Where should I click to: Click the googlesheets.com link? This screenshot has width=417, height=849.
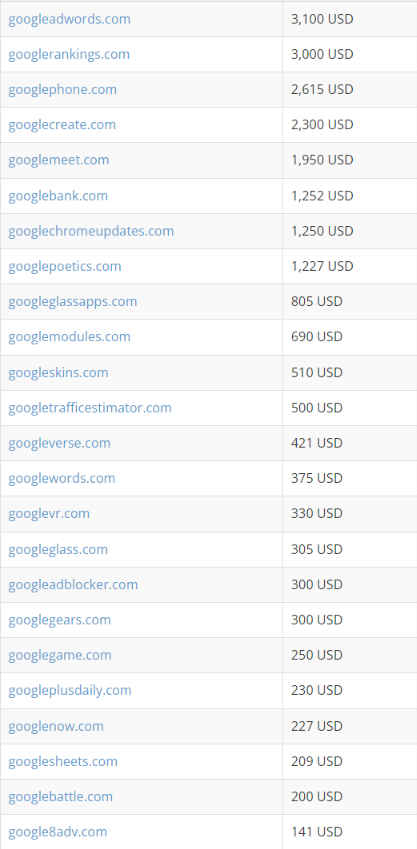pyautogui.click(x=63, y=762)
